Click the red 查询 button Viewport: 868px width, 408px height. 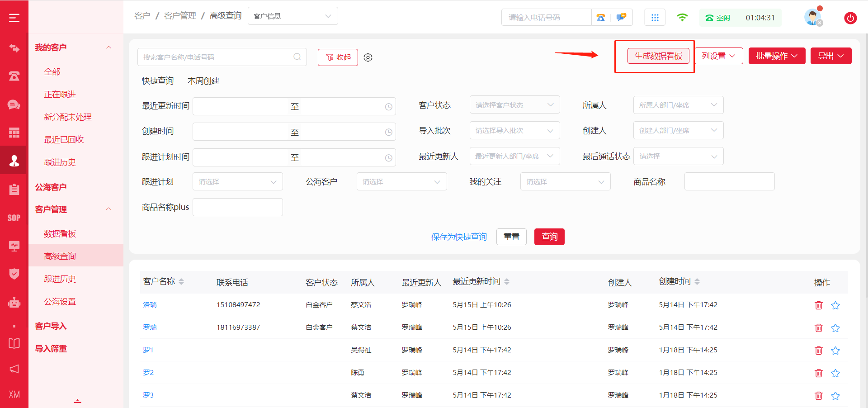click(x=549, y=237)
